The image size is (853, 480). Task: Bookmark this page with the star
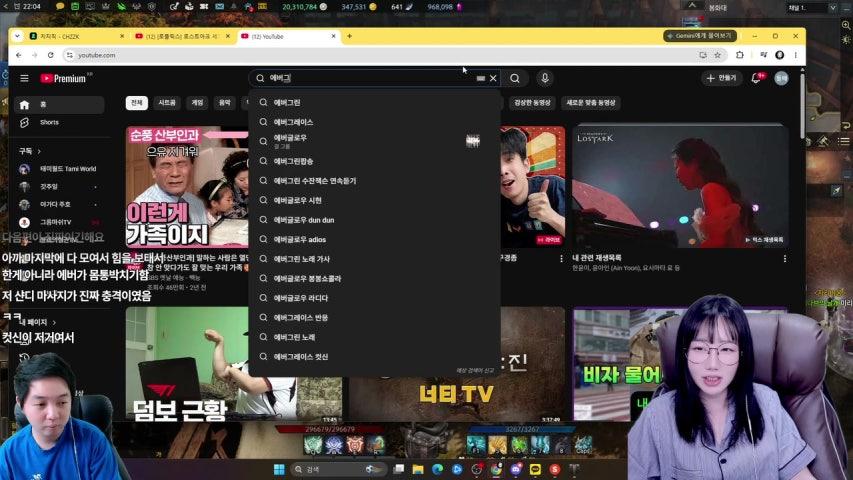point(718,55)
